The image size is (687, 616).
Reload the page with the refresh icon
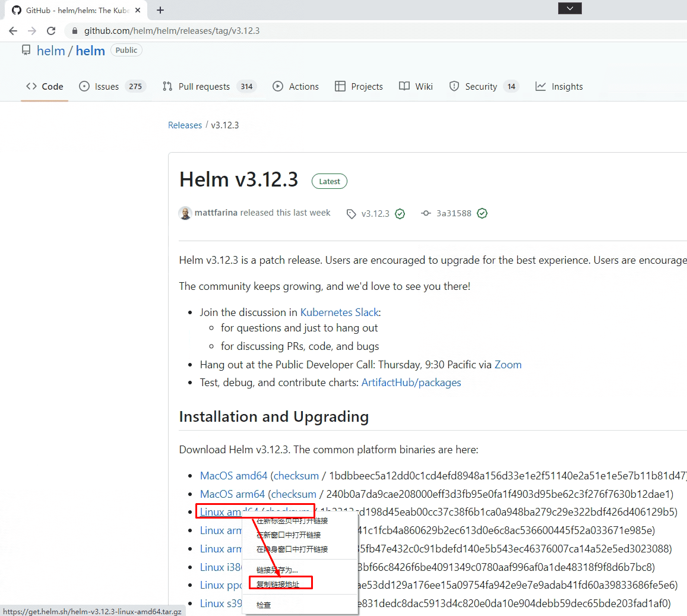(x=51, y=31)
